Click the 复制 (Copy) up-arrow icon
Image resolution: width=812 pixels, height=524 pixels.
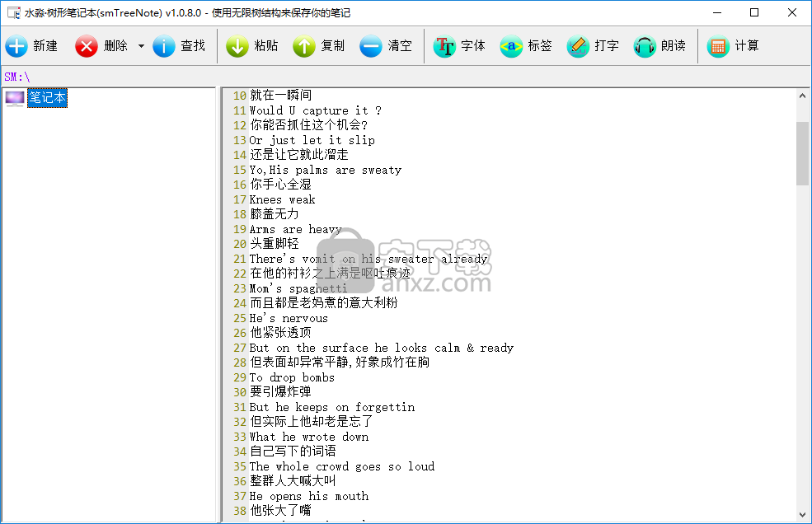[x=304, y=46]
